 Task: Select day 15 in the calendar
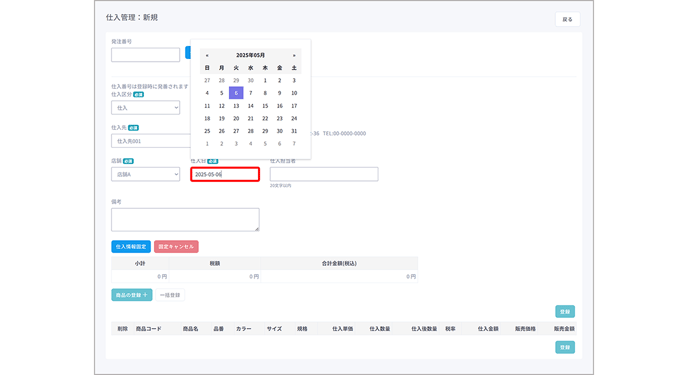click(265, 106)
